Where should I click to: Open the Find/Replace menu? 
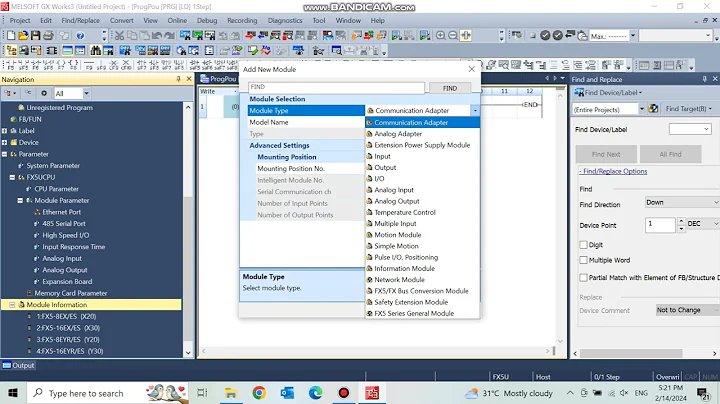80,21
